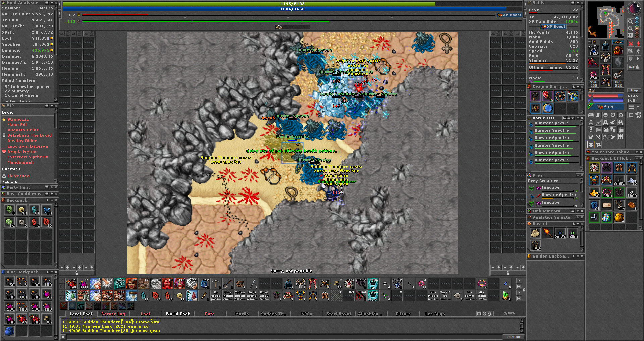Select Strongzzz in the VIP list
This screenshot has width=644, height=341.
coord(18,119)
